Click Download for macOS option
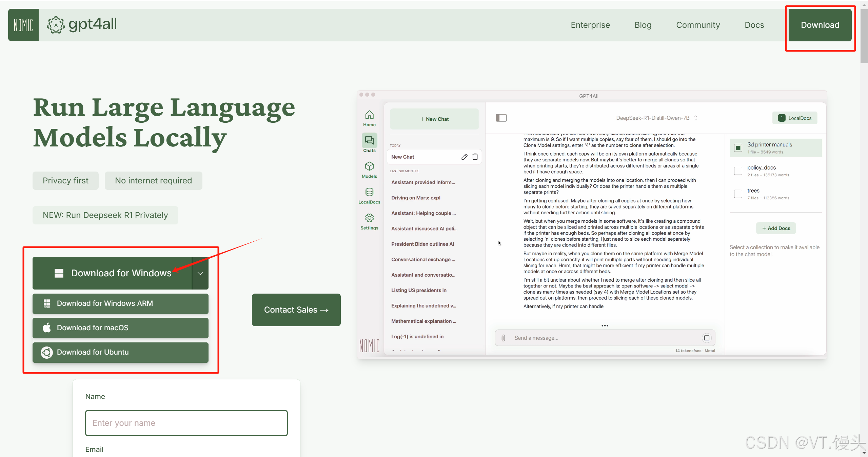 pyautogui.click(x=120, y=328)
